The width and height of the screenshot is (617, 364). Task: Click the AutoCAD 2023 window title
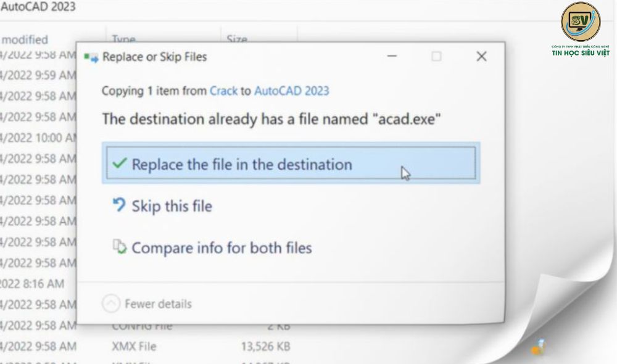coord(38,7)
